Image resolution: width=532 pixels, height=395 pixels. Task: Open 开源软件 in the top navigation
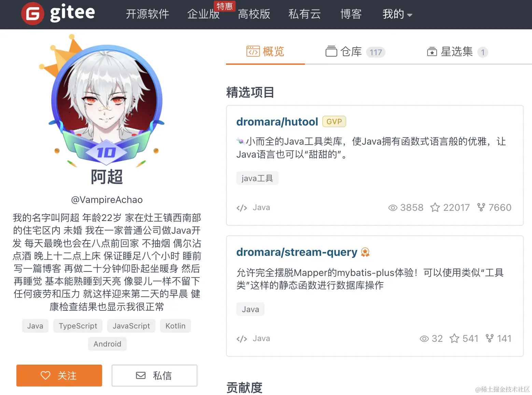pyautogui.click(x=148, y=14)
